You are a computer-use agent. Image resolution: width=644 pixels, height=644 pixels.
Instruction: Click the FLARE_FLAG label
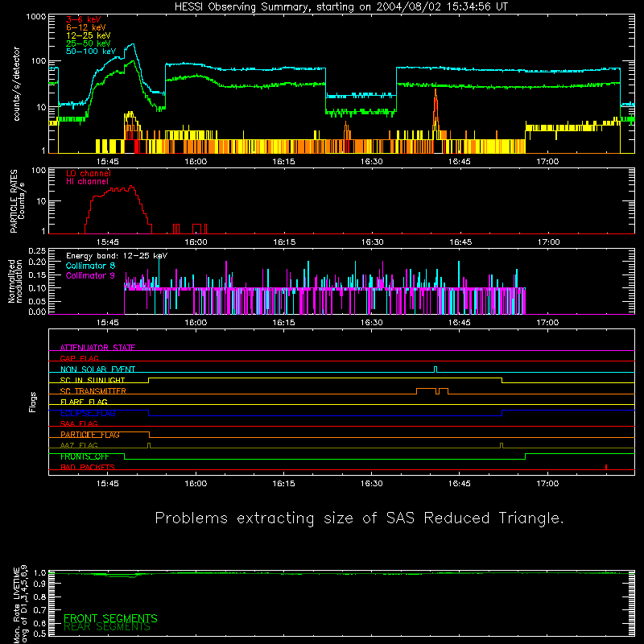(84, 402)
